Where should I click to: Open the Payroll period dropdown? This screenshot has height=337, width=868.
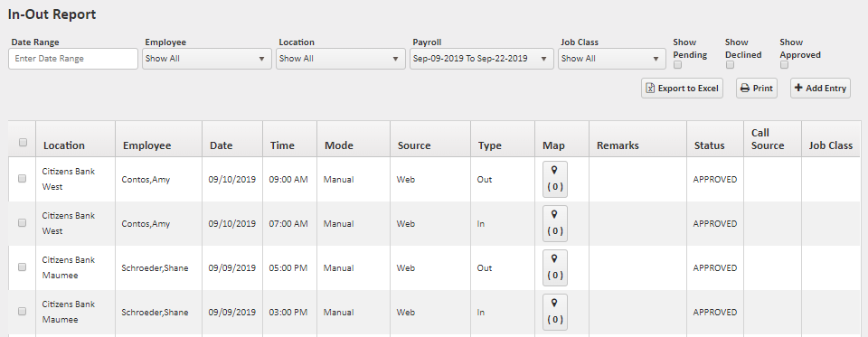coord(482,59)
